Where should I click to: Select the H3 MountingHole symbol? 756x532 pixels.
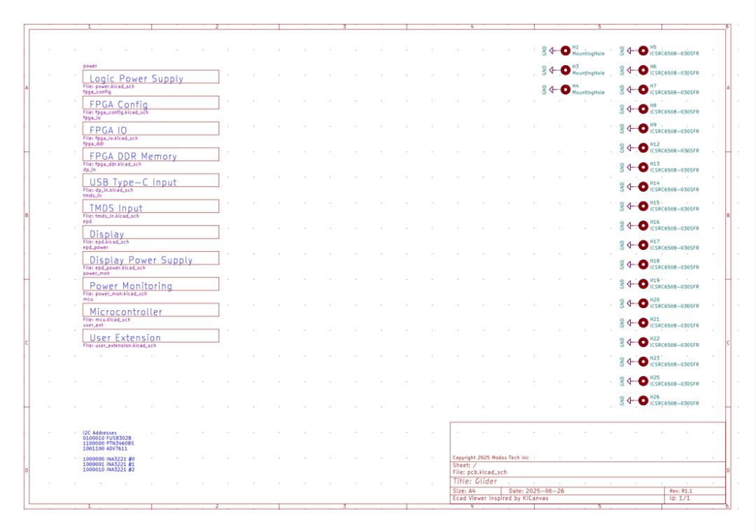[x=566, y=70]
